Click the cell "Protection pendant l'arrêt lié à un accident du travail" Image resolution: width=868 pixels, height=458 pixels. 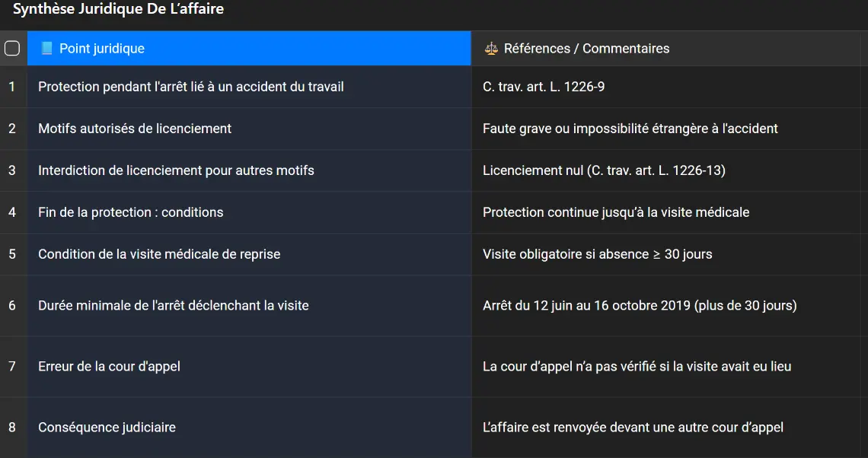point(191,87)
